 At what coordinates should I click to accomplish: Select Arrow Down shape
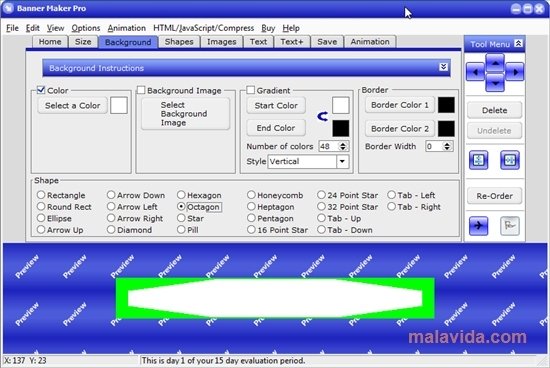(111, 195)
